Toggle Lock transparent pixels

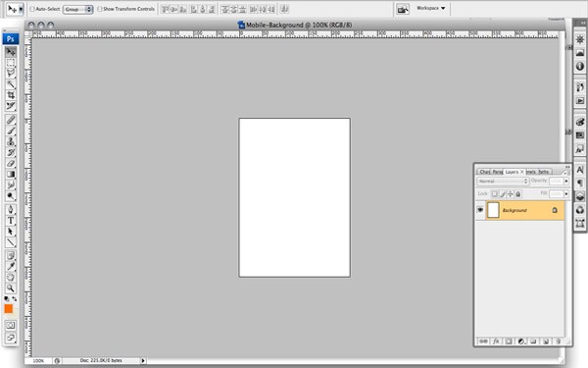tap(494, 193)
